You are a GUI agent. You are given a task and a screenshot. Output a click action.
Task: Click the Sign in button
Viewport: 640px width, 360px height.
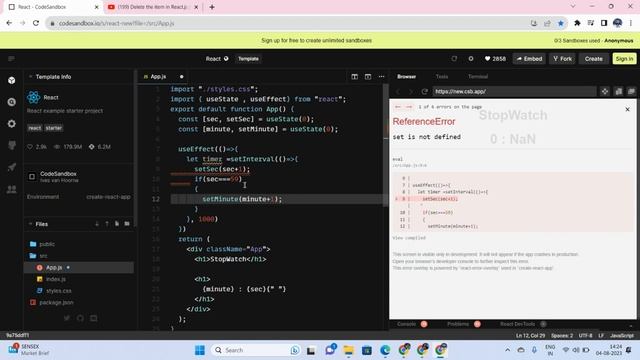pyautogui.click(x=624, y=59)
